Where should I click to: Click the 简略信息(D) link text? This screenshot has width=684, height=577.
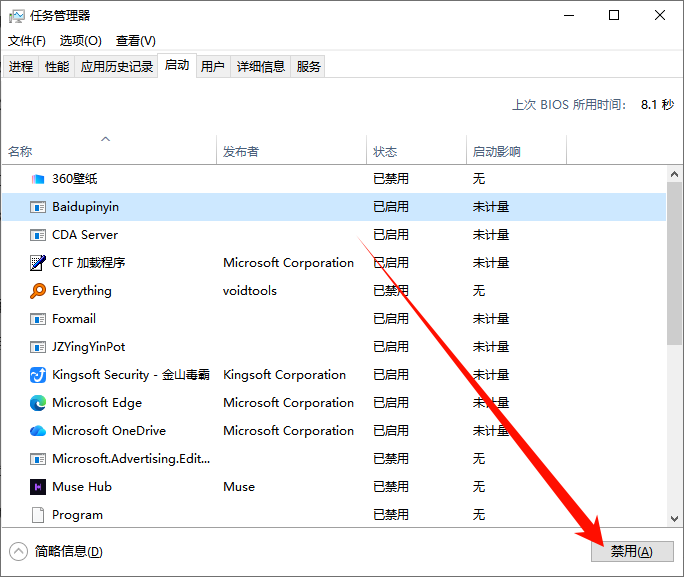tap(69, 552)
